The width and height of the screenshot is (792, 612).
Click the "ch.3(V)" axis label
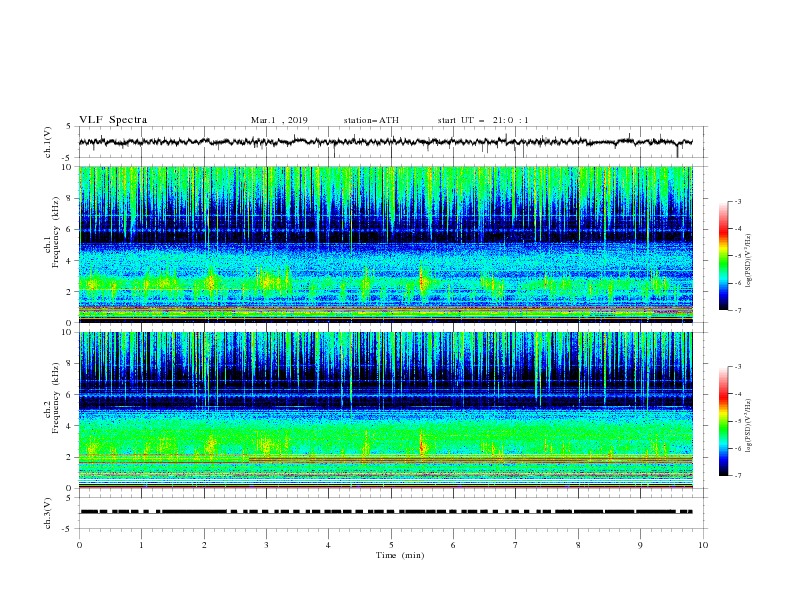point(48,513)
